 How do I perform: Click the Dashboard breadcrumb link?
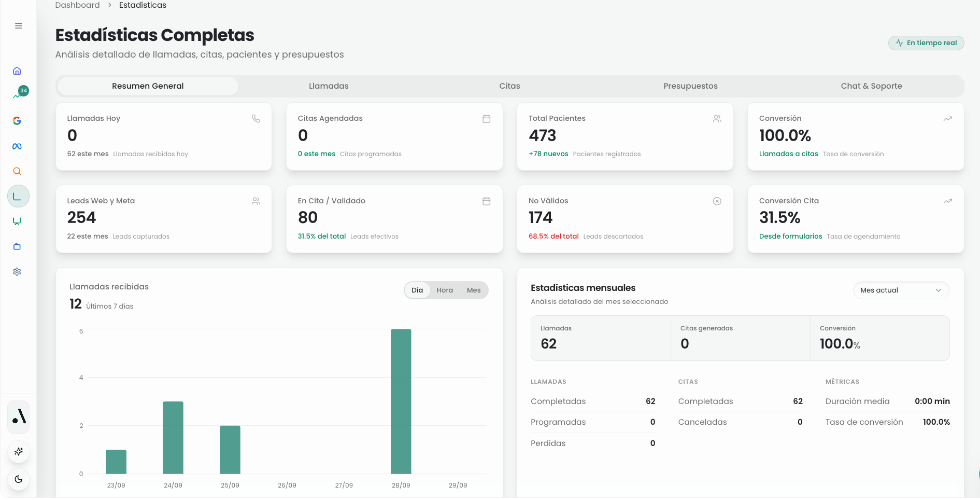click(x=77, y=5)
